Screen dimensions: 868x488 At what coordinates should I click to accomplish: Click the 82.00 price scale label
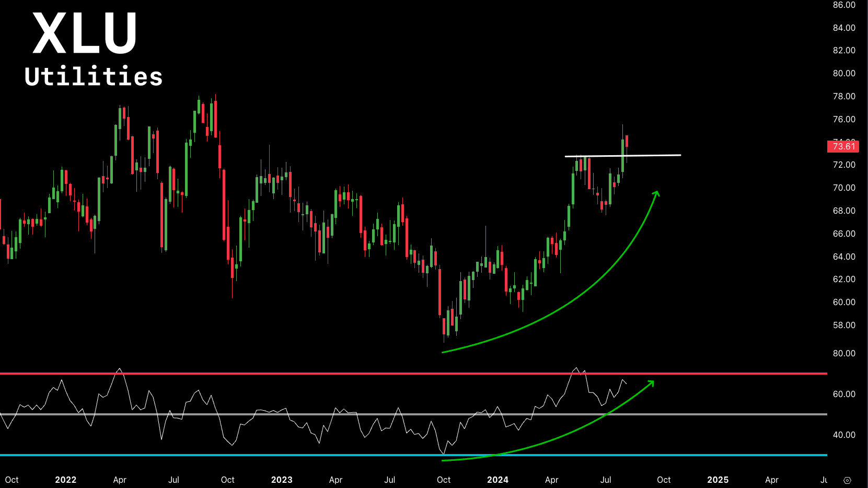pyautogui.click(x=844, y=51)
